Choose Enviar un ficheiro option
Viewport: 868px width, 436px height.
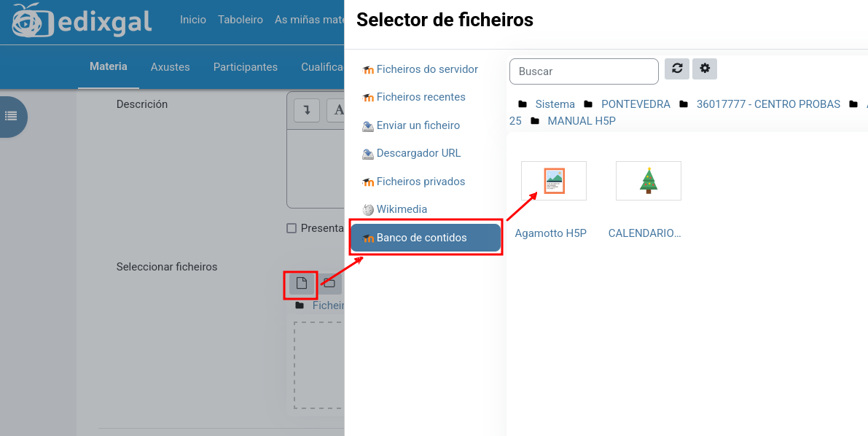point(418,125)
